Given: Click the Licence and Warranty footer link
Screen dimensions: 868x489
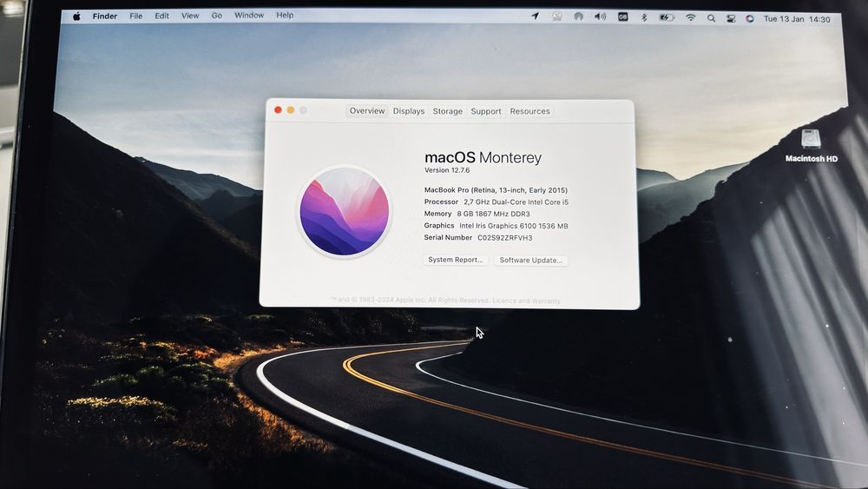Looking at the screenshot, I should (x=526, y=301).
